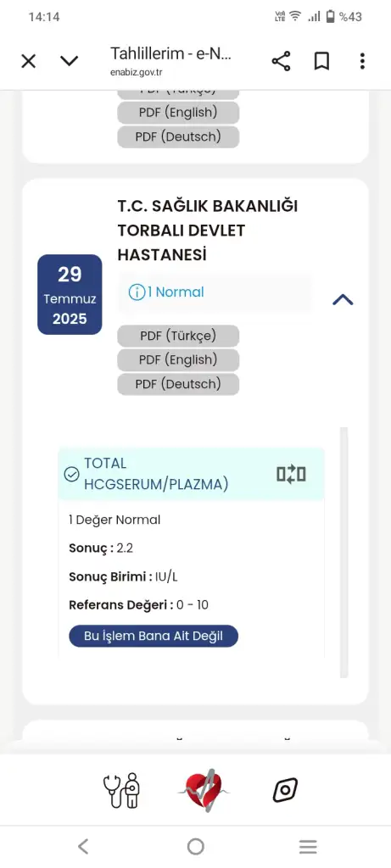Screen dimensions: 391x868
Task: Open PDF (Deutsch) for 29 Temmuz result
Action: [x=178, y=384]
